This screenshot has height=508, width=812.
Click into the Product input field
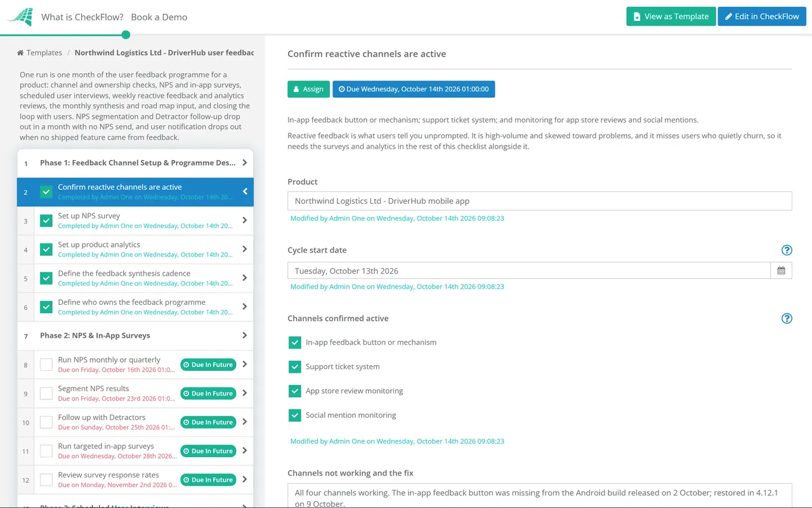click(540, 201)
